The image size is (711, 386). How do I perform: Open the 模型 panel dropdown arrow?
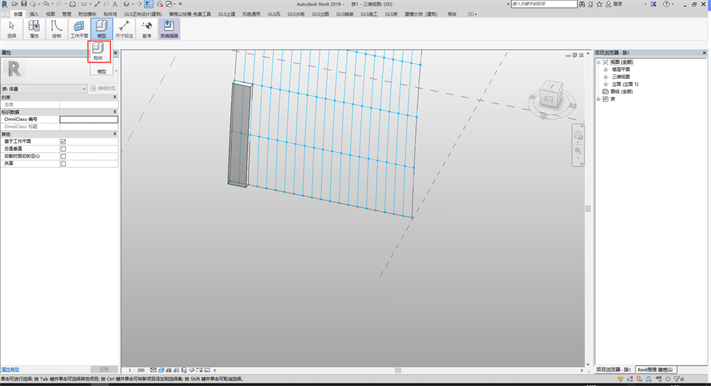click(x=116, y=71)
